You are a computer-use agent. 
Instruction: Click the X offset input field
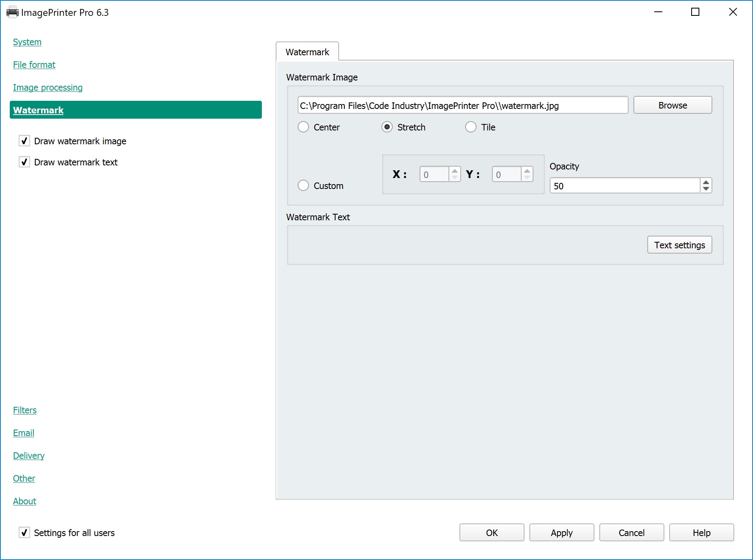click(434, 175)
